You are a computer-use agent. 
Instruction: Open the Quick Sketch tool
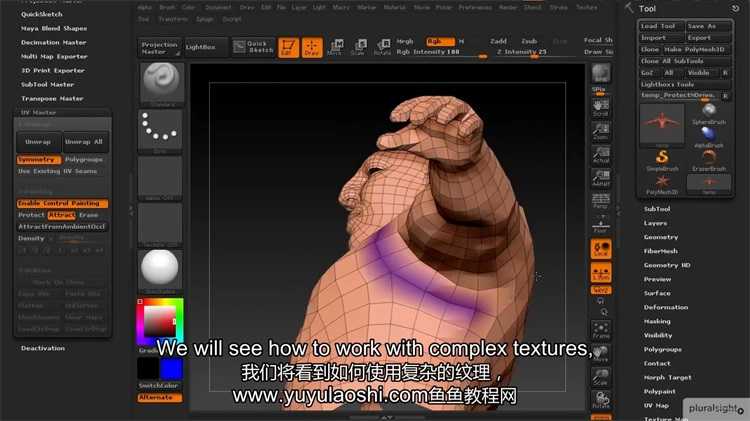254,47
